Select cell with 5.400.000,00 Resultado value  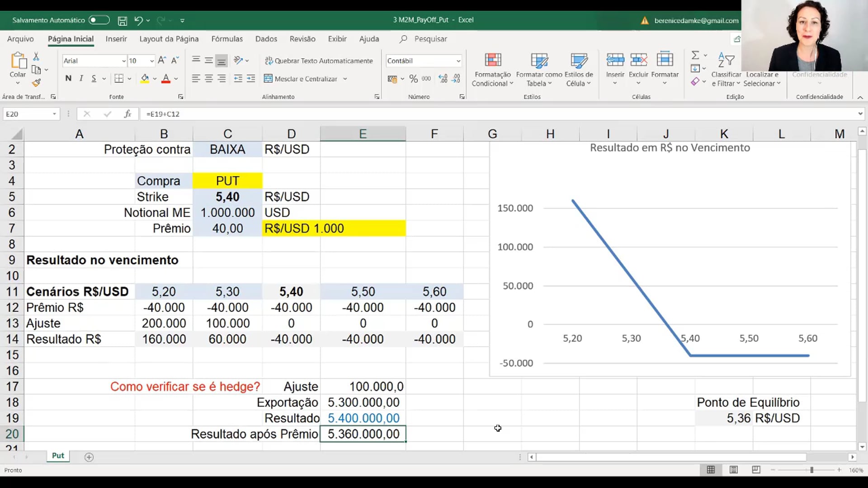363,418
